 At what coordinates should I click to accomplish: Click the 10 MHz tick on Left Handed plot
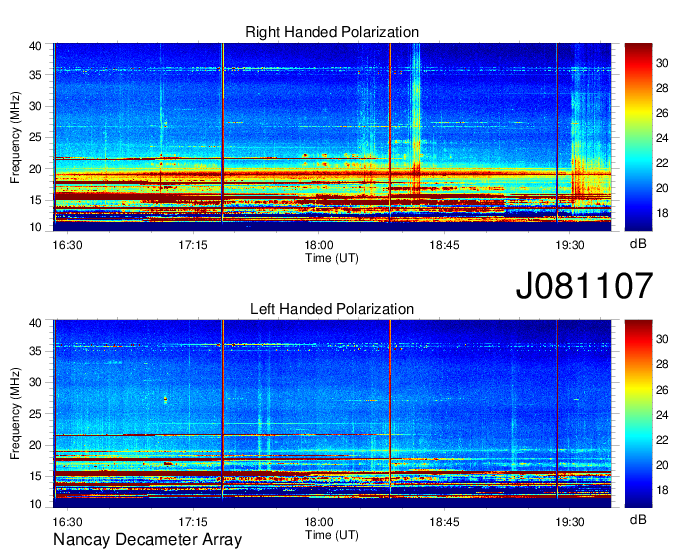point(36,504)
